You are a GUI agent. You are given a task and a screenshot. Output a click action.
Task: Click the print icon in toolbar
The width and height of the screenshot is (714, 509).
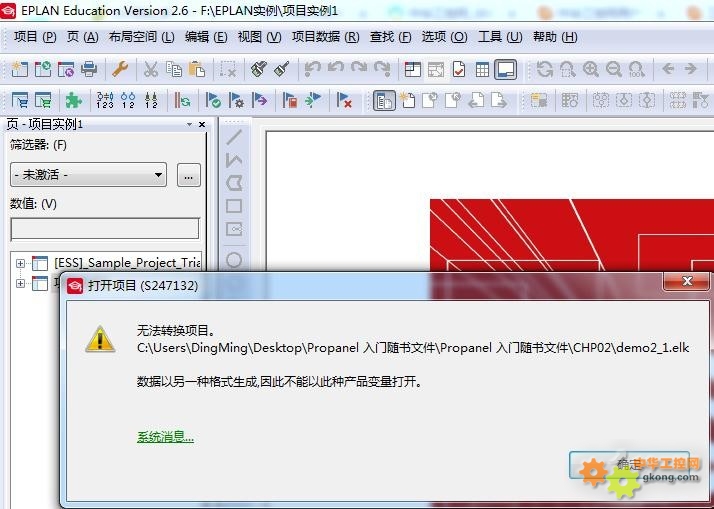pyautogui.click(x=89, y=69)
